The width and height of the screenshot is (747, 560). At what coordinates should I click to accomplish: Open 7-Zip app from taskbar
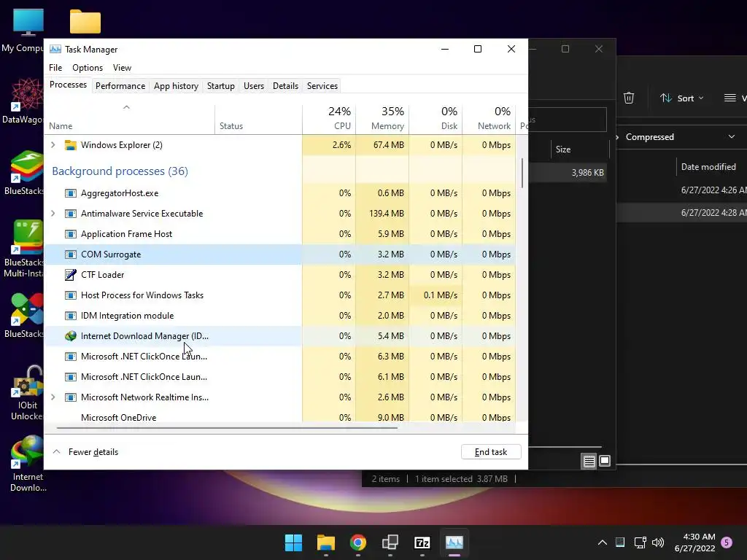pyautogui.click(x=422, y=542)
